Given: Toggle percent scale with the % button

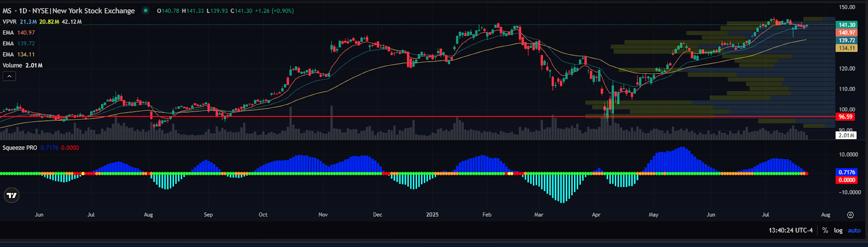Looking at the screenshot, I should 825,230.
